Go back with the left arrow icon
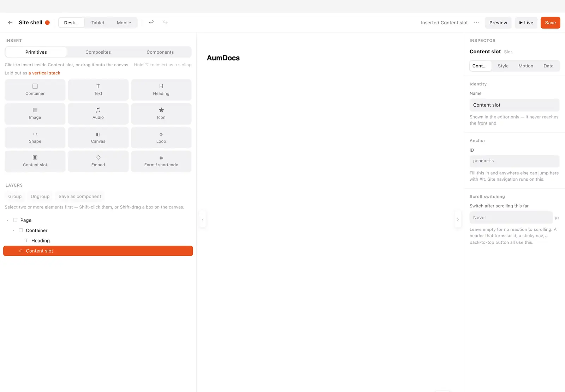Viewport: 565px width, 392px height. 10,23
